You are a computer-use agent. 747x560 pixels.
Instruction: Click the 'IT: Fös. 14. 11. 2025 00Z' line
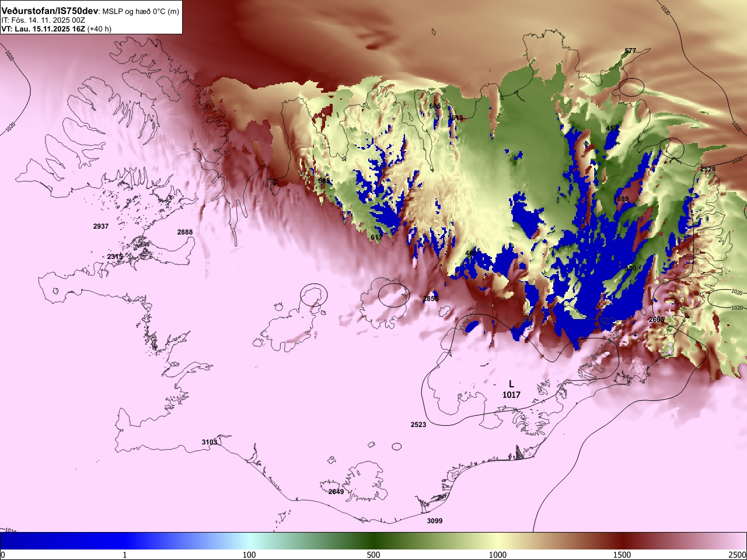click(x=43, y=20)
